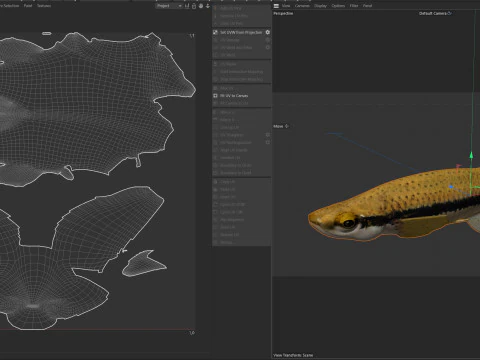480x360 pixels.
Task: Click the down-arrow icon in UV toolbar
Action: 208,6
